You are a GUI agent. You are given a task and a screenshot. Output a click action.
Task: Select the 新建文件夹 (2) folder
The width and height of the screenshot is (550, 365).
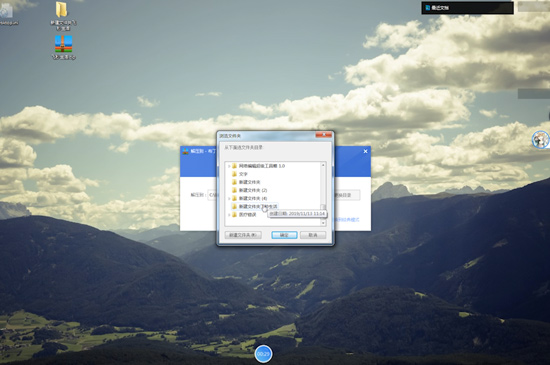click(253, 190)
